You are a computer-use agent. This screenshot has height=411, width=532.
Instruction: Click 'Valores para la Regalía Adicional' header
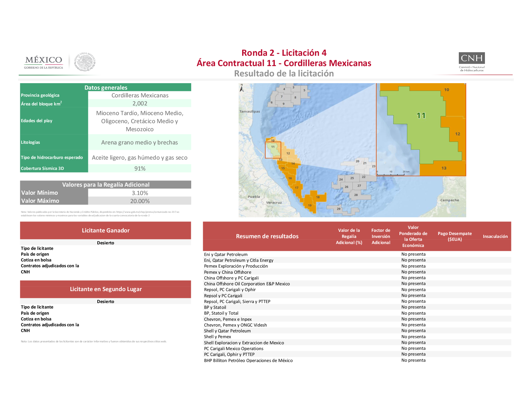pyautogui.click(x=106, y=185)
